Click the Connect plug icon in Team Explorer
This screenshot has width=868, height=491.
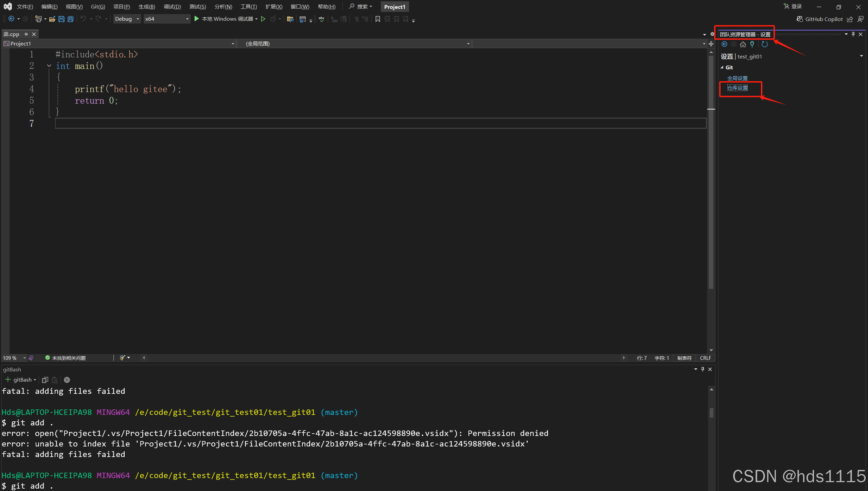pyautogui.click(x=752, y=44)
